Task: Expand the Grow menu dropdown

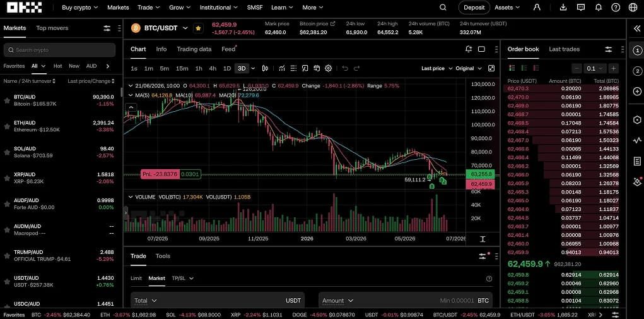Action: point(180,8)
